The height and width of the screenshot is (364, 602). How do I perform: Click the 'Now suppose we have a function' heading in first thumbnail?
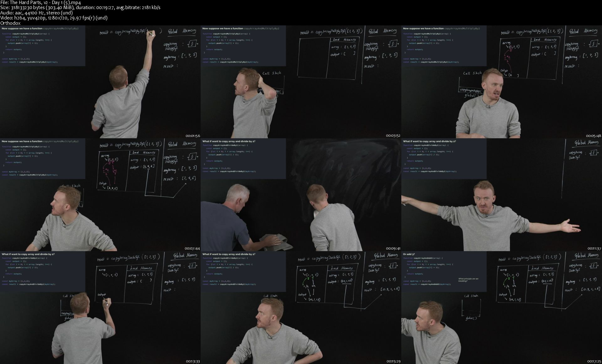(22, 28)
